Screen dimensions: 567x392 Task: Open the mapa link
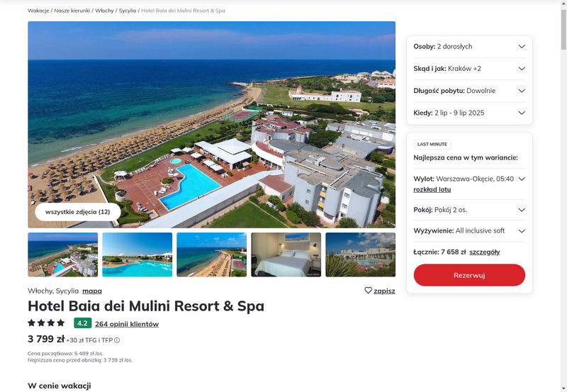pyautogui.click(x=92, y=291)
